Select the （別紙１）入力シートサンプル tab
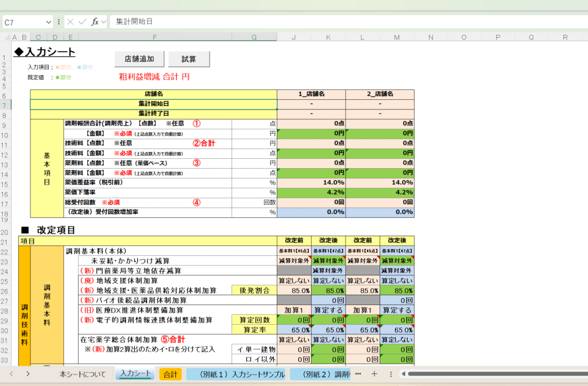This screenshot has width=588, height=386. coord(235,374)
